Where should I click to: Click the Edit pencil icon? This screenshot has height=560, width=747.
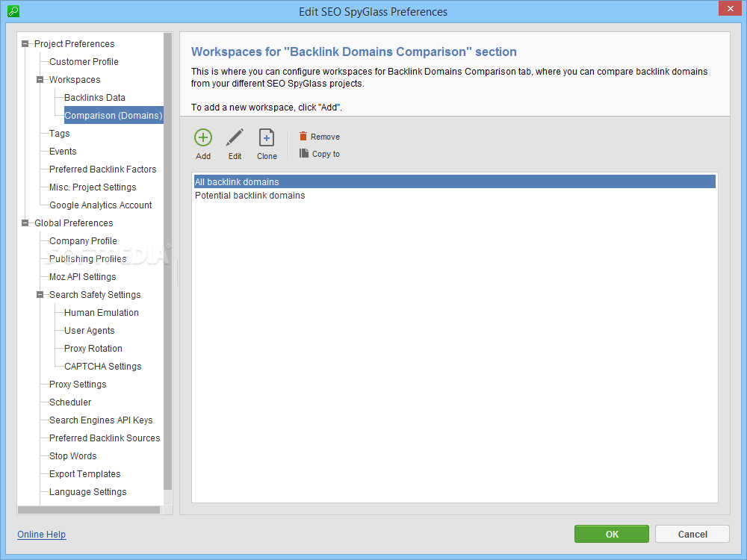(235, 137)
